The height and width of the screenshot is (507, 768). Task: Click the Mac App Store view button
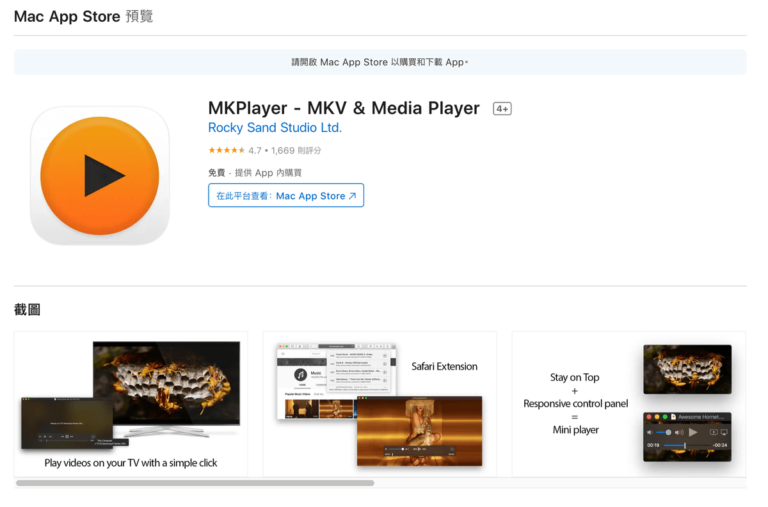pyautogui.click(x=286, y=195)
